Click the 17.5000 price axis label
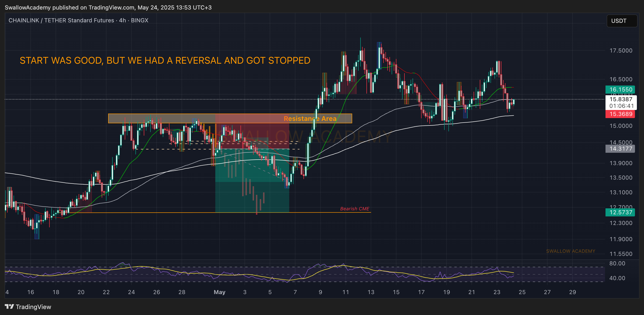Screen dimensions: 644x315 (621, 51)
